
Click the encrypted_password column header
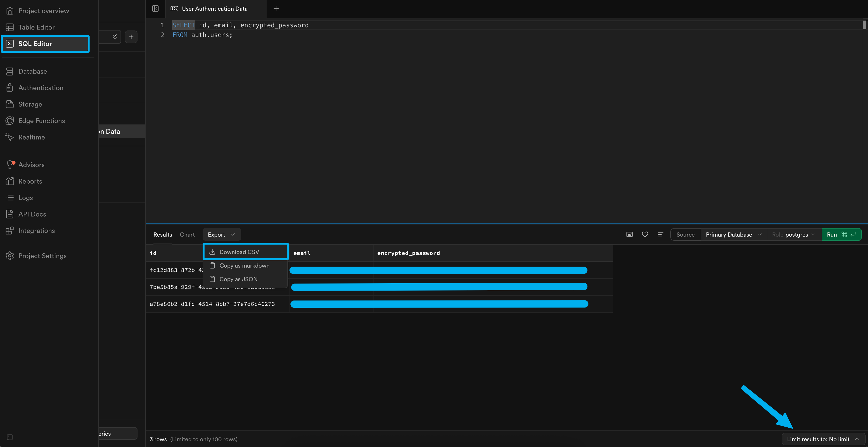(x=493, y=253)
